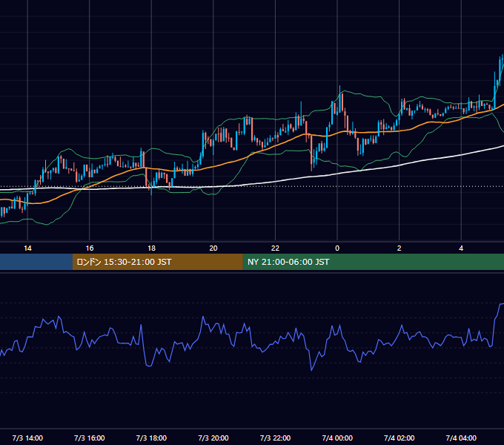
Task: Select the 7/3 14:00 time label
Action: pyautogui.click(x=27, y=438)
